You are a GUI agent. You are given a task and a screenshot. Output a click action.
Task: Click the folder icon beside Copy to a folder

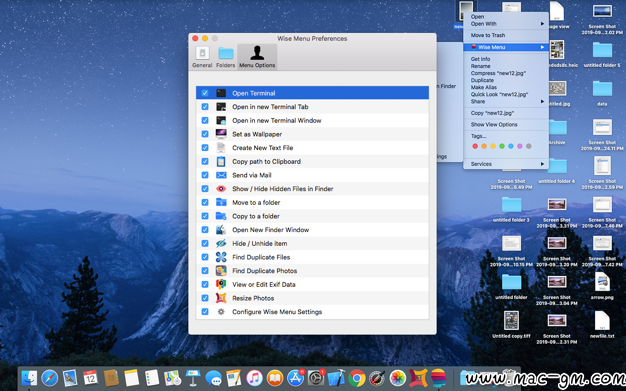coord(221,216)
